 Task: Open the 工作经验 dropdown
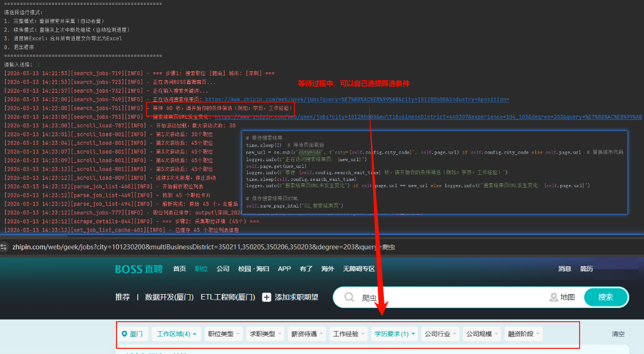pyautogui.click(x=349, y=334)
